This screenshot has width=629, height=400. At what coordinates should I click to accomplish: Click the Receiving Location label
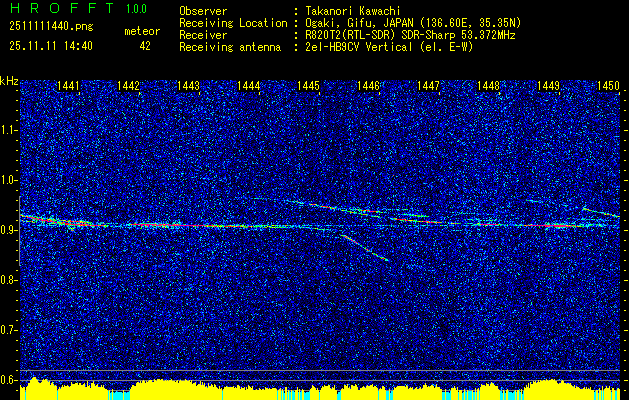pos(233,23)
